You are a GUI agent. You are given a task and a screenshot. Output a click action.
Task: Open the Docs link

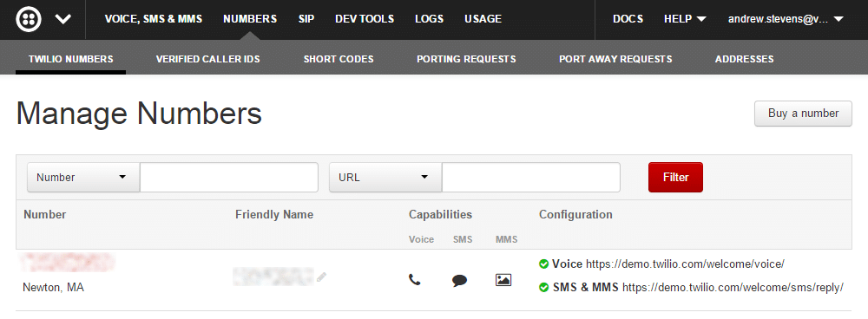pos(628,19)
